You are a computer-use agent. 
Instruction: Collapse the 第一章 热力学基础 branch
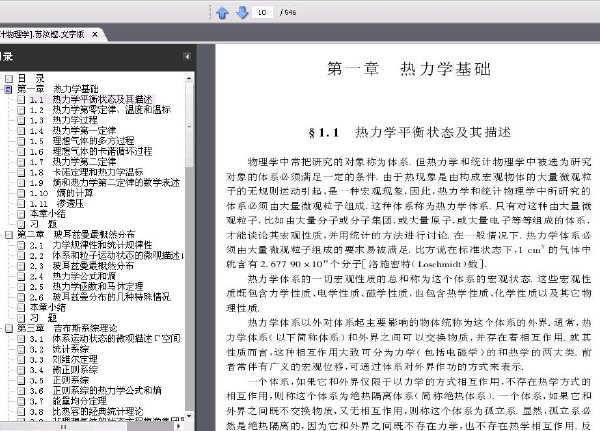(x=8, y=89)
